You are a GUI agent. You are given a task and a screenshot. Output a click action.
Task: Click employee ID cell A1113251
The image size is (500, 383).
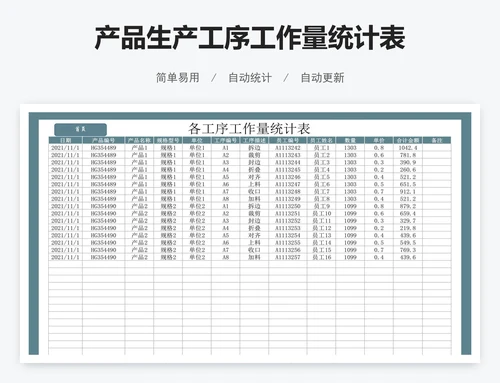[288, 213]
